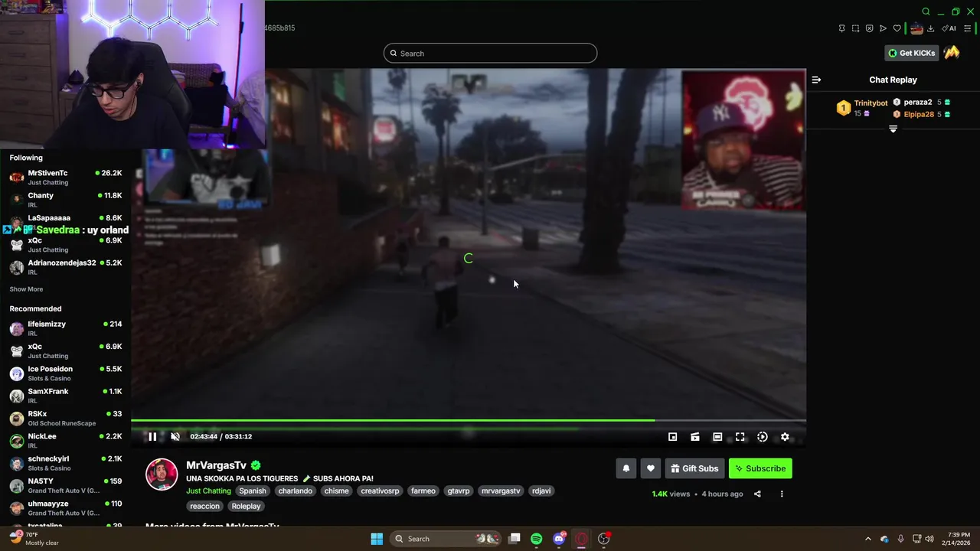The width and height of the screenshot is (980, 551).
Task: Click the send flow arrow icon
Action: [x=883, y=28]
